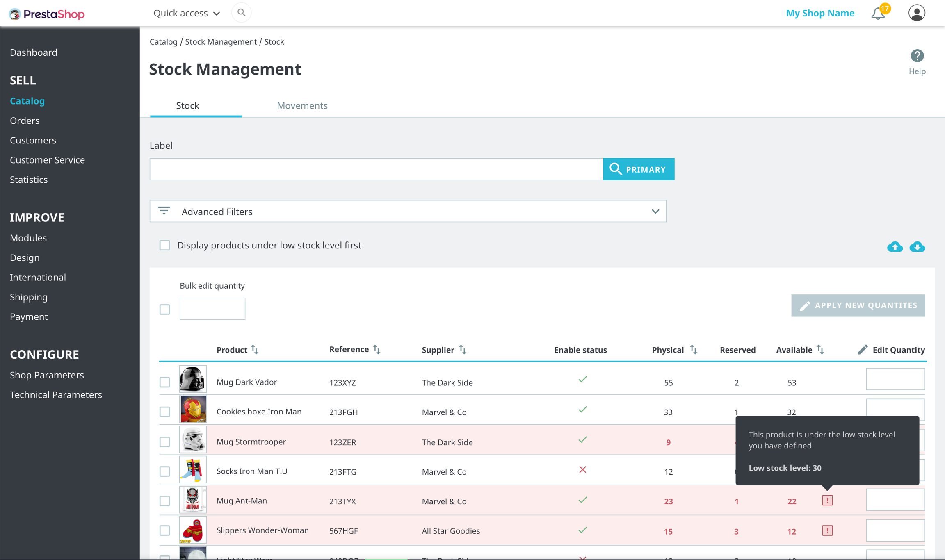The image size is (945, 560).
Task: Click the low stock alert icon for Mug Ant-Man
Action: click(x=827, y=501)
